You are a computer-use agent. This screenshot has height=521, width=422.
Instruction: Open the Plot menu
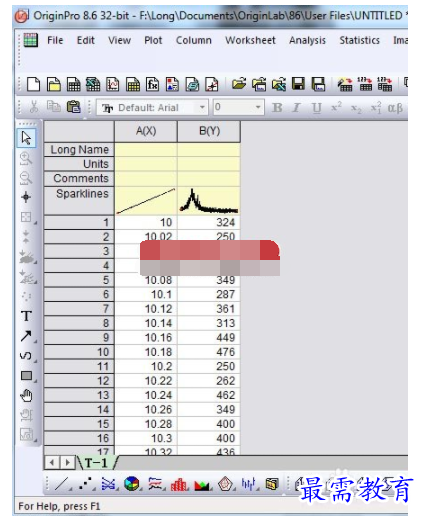[x=153, y=40]
